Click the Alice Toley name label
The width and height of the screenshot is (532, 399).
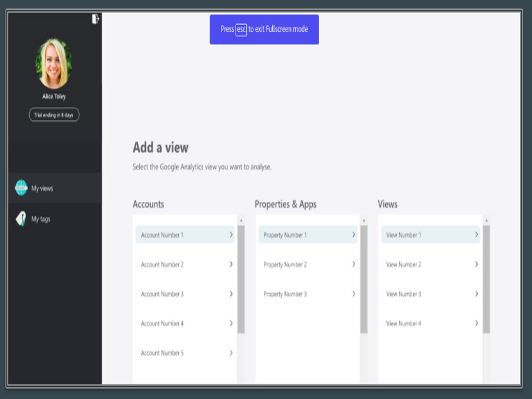54,96
